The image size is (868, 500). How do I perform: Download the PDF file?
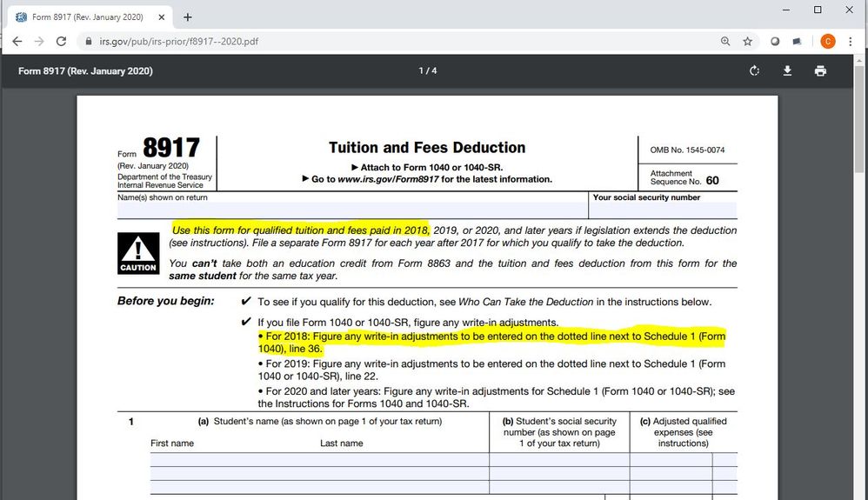tap(787, 71)
